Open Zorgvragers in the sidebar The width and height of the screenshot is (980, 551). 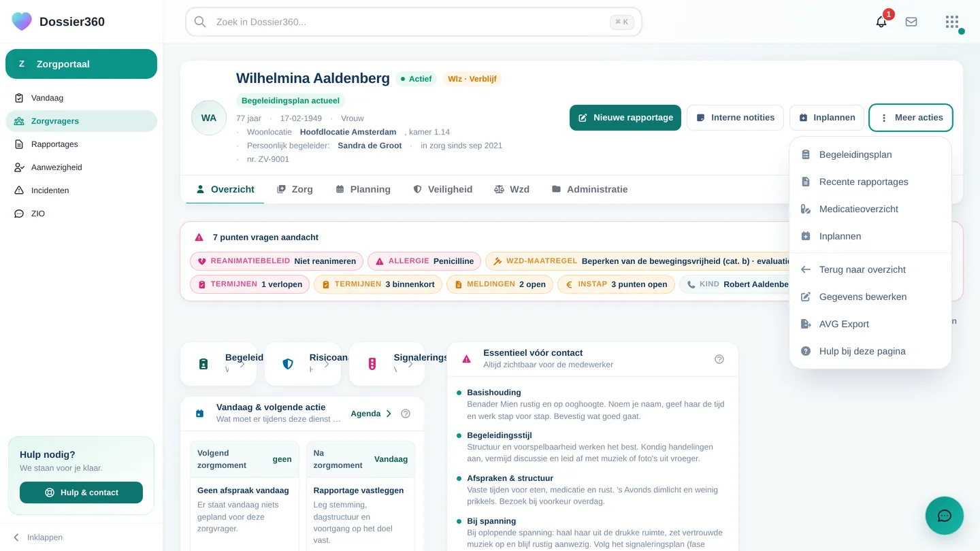tap(81, 121)
